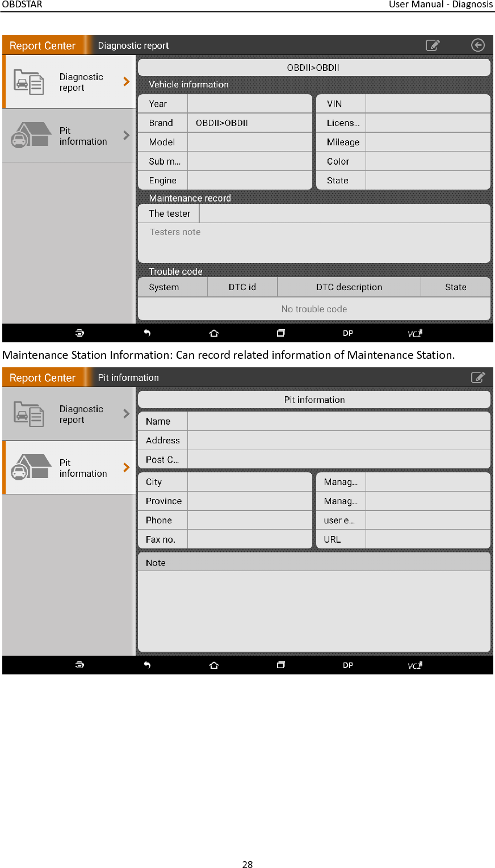Click DTC description column header
This screenshot has width=495, height=868.
[349, 287]
